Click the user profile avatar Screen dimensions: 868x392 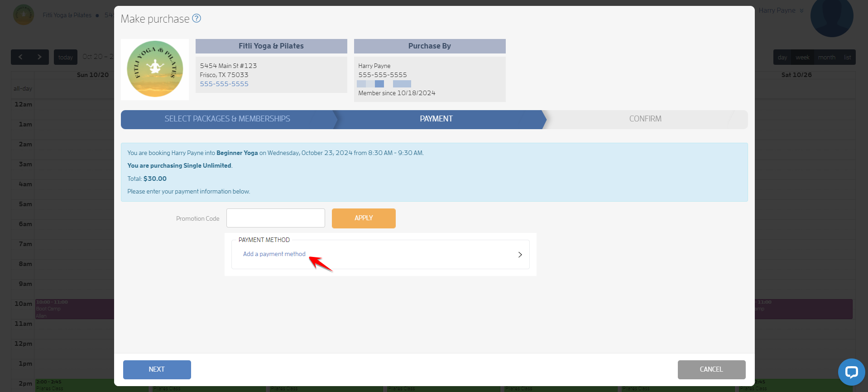pos(832,16)
